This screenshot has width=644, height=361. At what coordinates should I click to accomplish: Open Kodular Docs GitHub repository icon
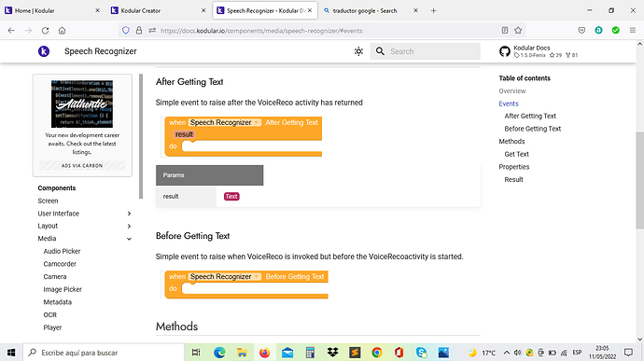[504, 51]
